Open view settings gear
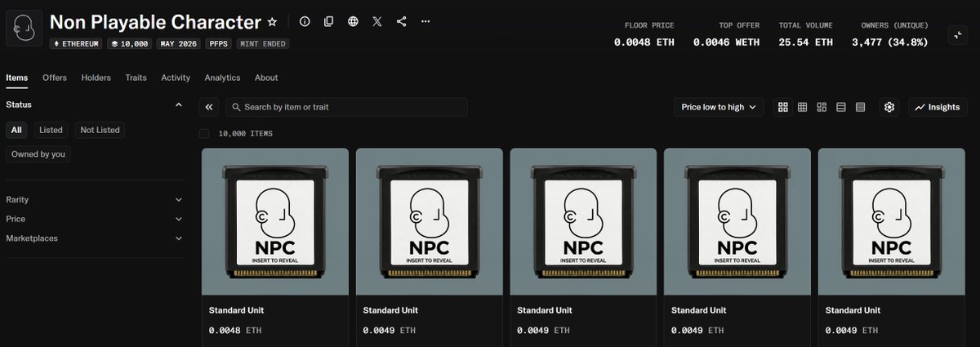Image resolution: width=980 pixels, height=347 pixels. (889, 107)
